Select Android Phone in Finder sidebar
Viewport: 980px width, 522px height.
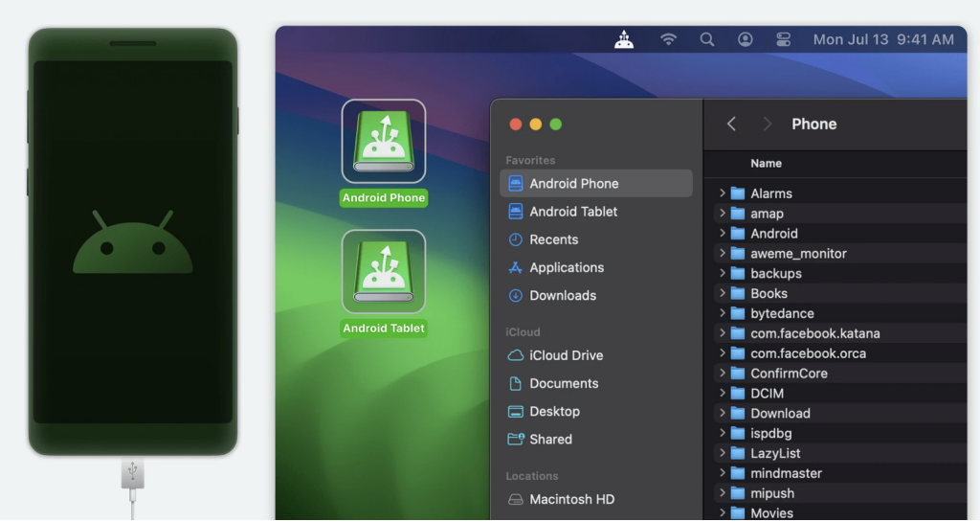pyautogui.click(x=596, y=183)
